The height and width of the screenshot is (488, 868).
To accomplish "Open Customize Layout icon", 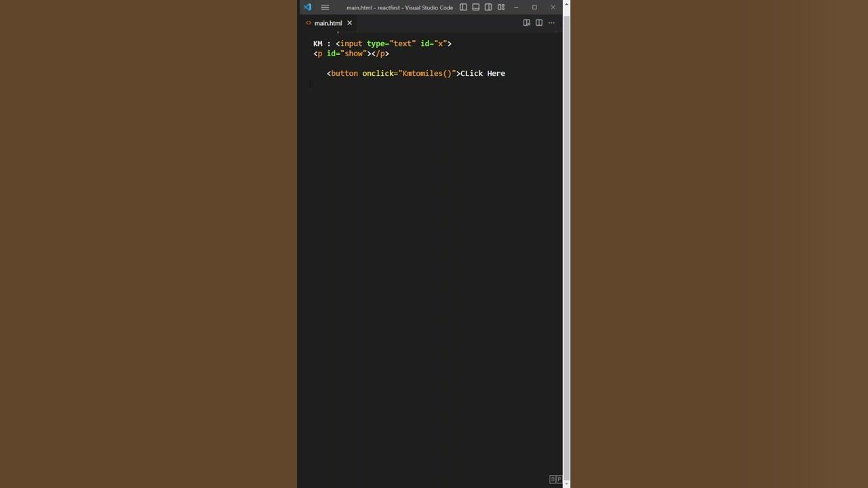I will point(501,7).
